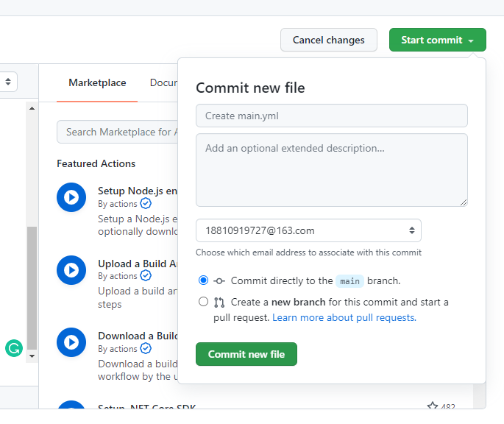504x424 pixels.
Task: Click the Commit new file heading
Action: 250,88
